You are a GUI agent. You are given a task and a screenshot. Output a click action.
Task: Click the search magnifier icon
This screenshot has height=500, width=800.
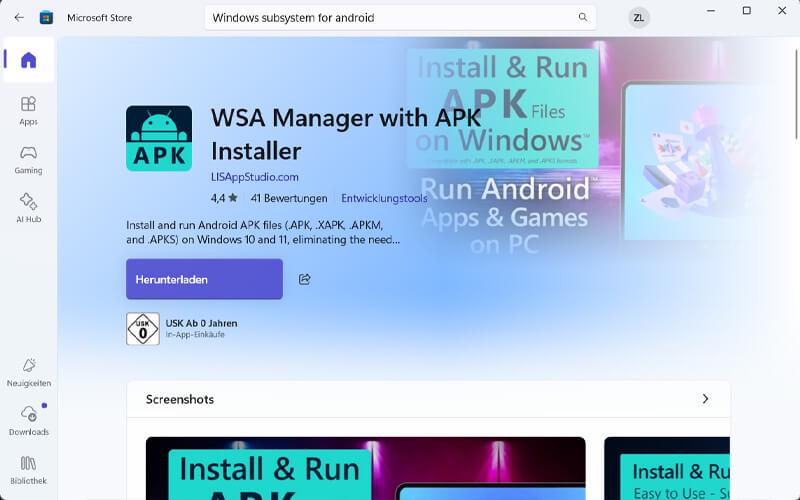583,17
